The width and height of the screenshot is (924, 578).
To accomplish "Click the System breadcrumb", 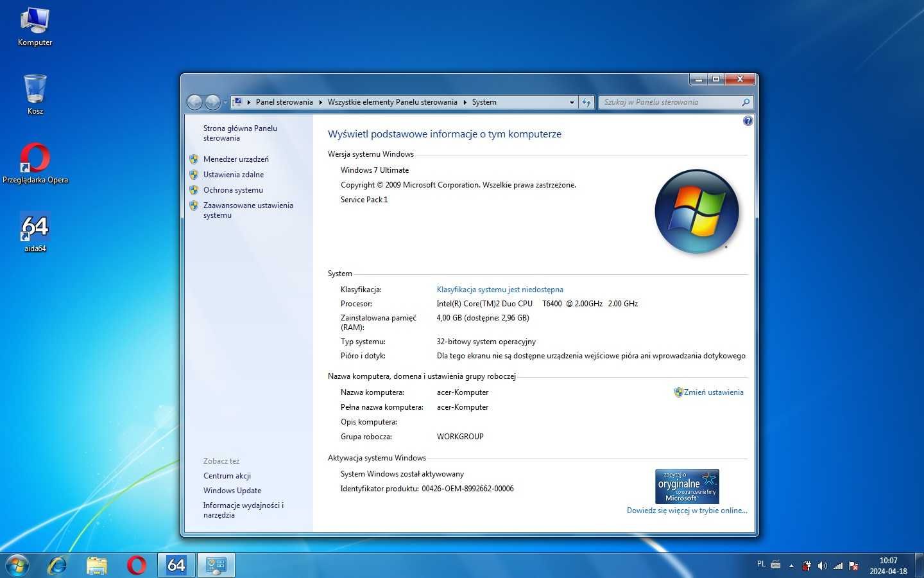I will 484,102.
